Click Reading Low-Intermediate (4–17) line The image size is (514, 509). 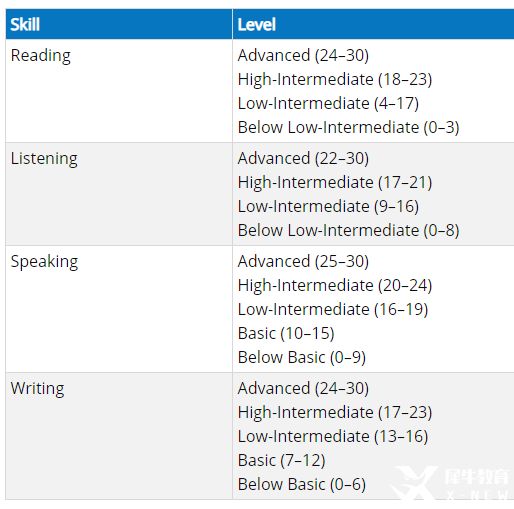pyautogui.click(x=328, y=104)
